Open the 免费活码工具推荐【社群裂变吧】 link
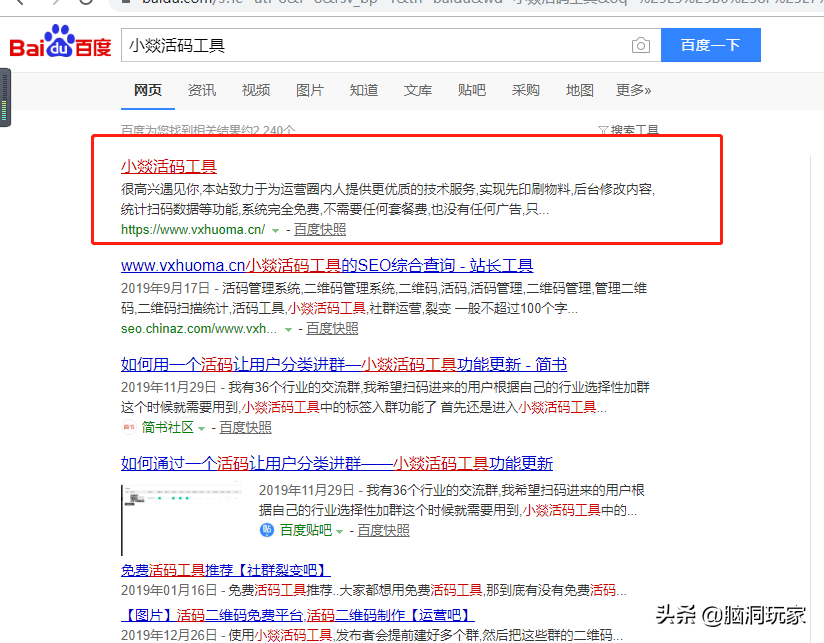Image resolution: width=824 pixels, height=643 pixels. [225, 570]
